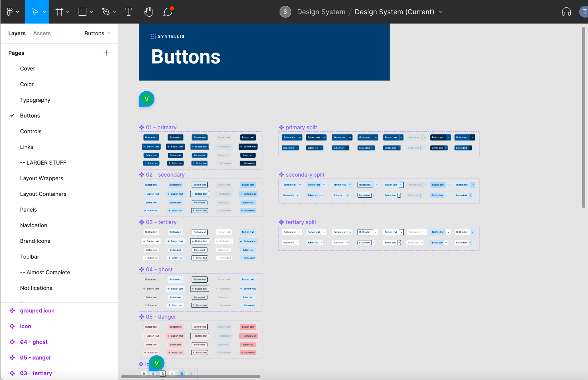This screenshot has height=380, width=588.
Task: Open the Comment tool
Action: (x=168, y=12)
